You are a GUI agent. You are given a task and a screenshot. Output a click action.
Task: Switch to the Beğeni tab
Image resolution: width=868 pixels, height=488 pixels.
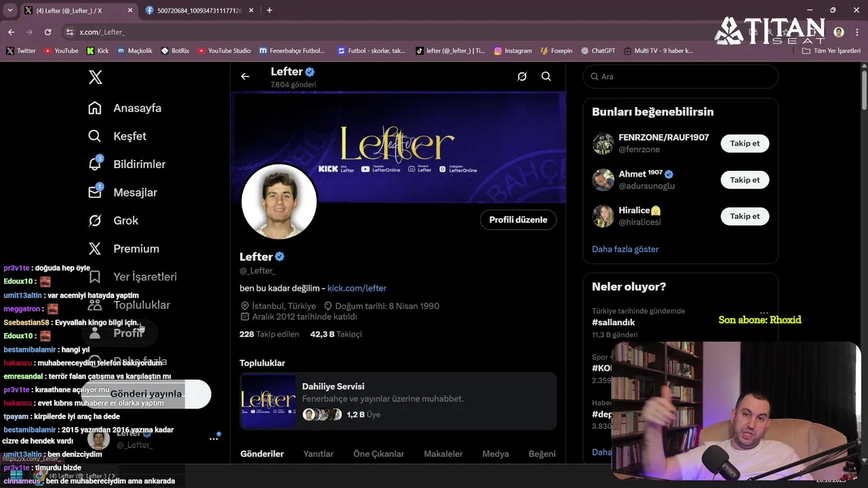[542, 453]
